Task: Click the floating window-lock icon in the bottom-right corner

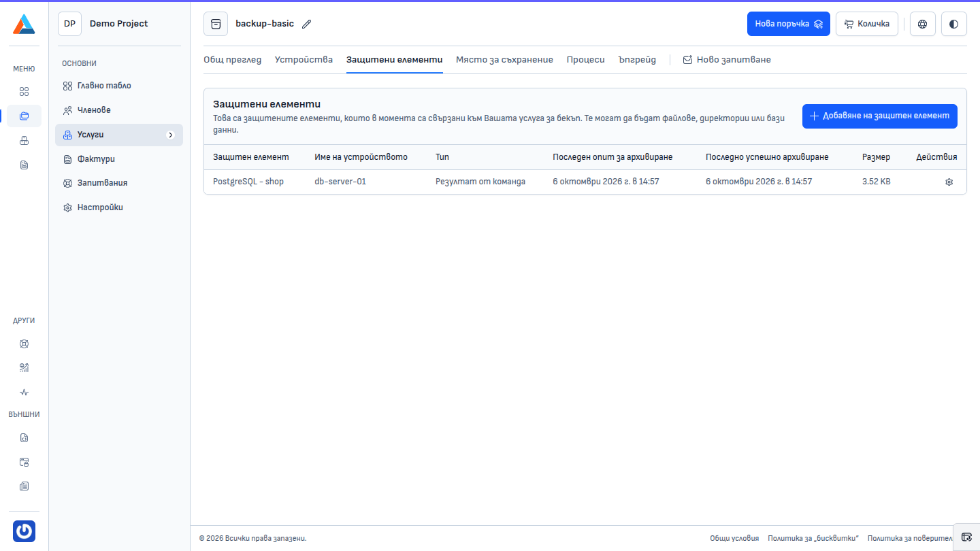Action: click(966, 537)
